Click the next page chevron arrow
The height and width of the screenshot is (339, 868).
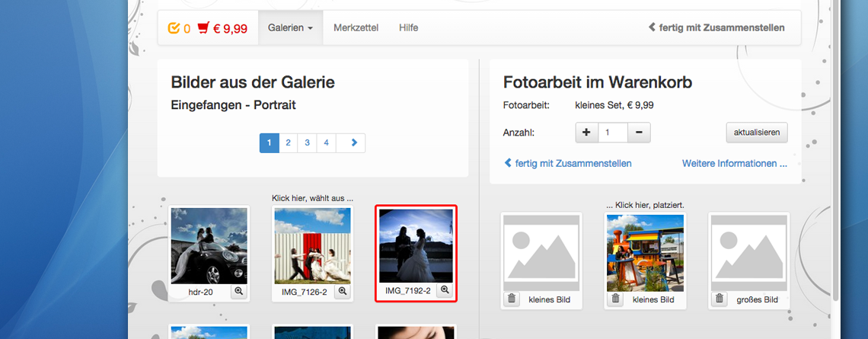[354, 143]
